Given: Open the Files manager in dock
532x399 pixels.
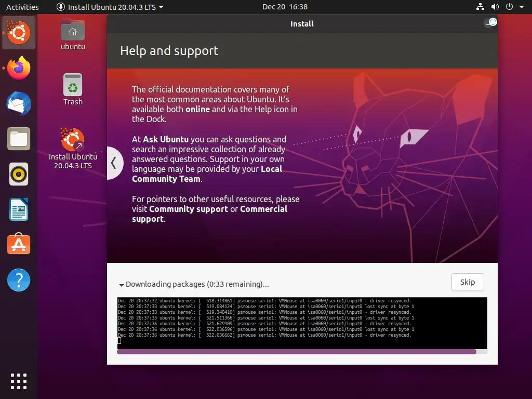Looking at the screenshot, I should coord(19,139).
